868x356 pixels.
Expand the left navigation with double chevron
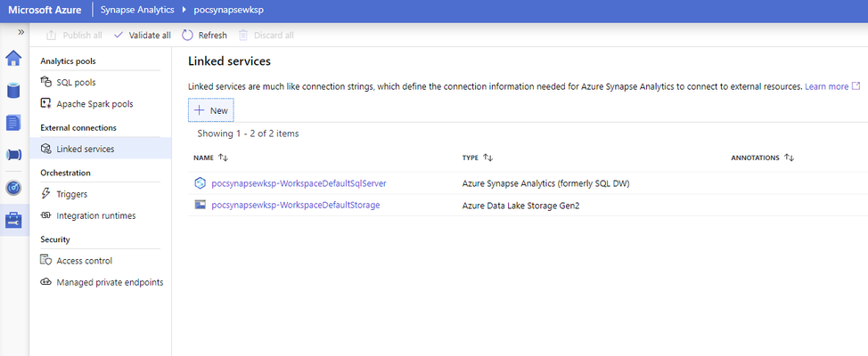[21, 32]
